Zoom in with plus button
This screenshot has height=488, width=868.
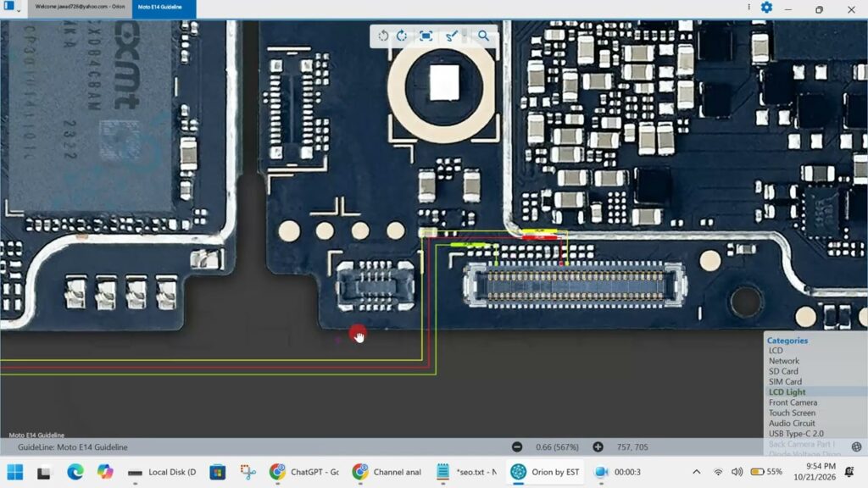coord(598,447)
